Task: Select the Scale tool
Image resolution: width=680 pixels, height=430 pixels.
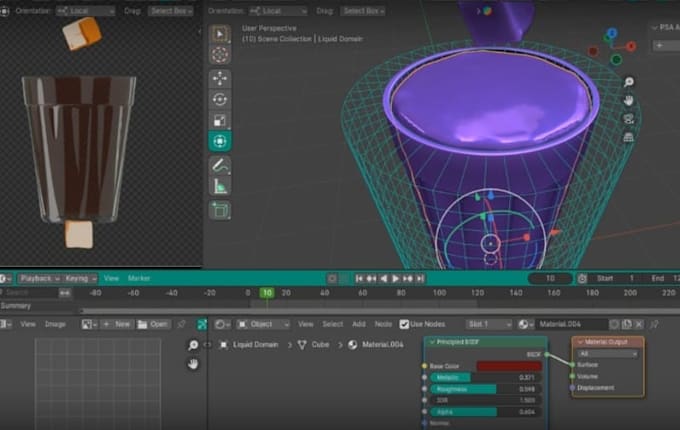Action: [x=220, y=121]
